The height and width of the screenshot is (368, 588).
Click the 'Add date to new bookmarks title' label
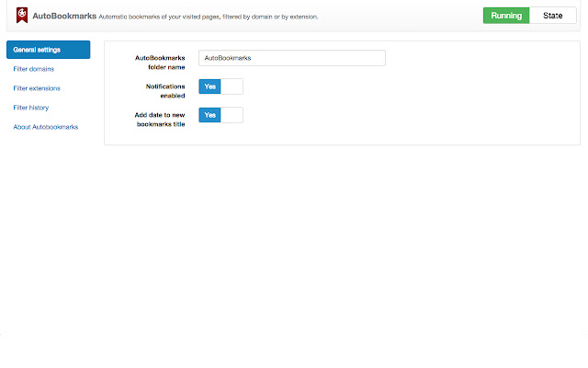pos(160,120)
